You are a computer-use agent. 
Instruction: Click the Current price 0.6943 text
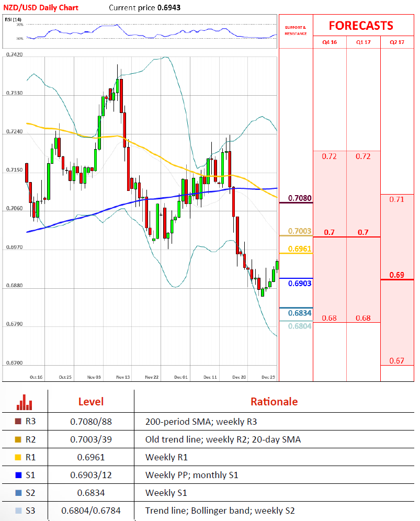144,8
